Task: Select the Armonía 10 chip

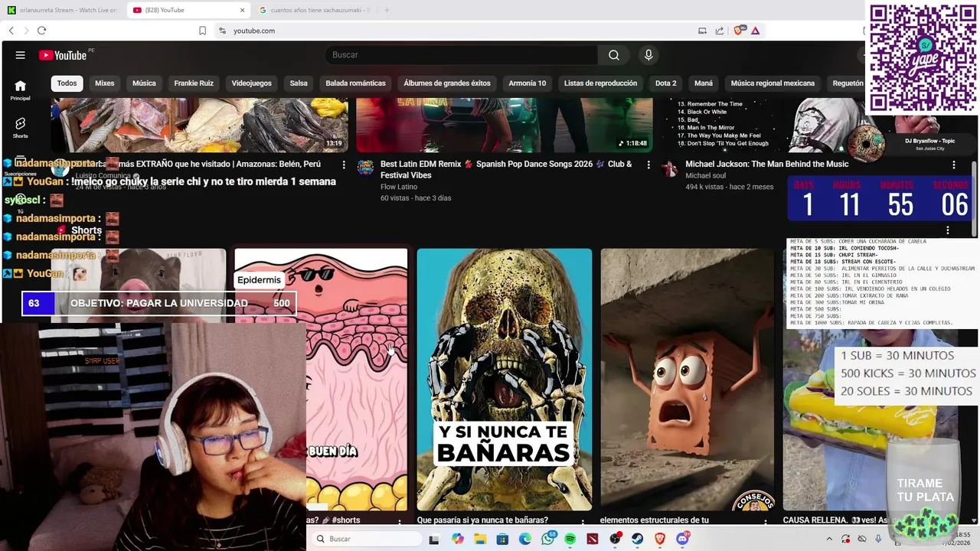Action: pyautogui.click(x=528, y=83)
